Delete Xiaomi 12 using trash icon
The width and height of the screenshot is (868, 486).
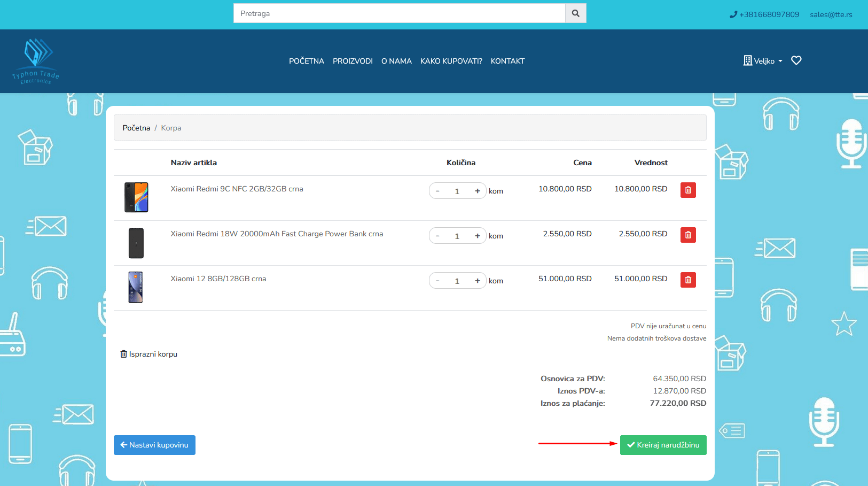688,280
